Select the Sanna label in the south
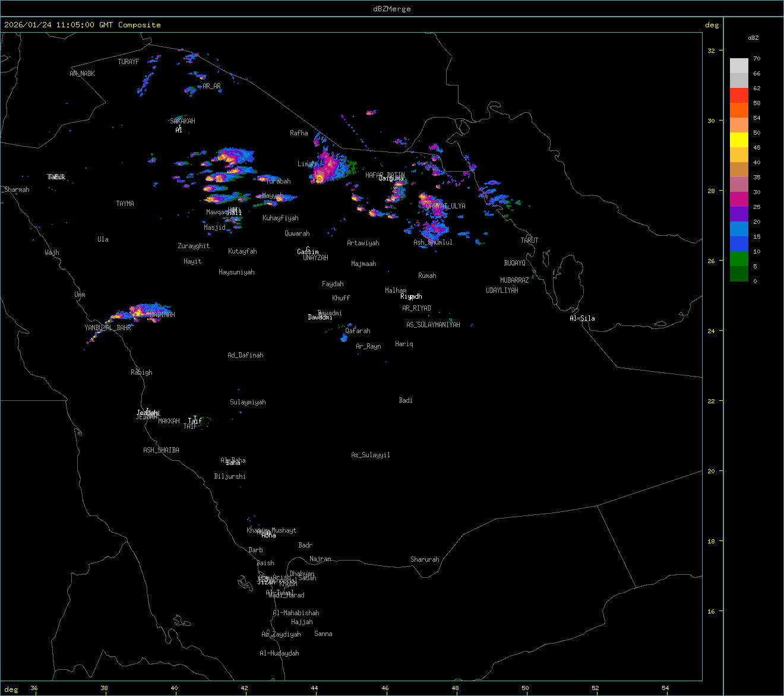The width and height of the screenshot is (784, 696). pyautogui.click(x=323, y=634)
